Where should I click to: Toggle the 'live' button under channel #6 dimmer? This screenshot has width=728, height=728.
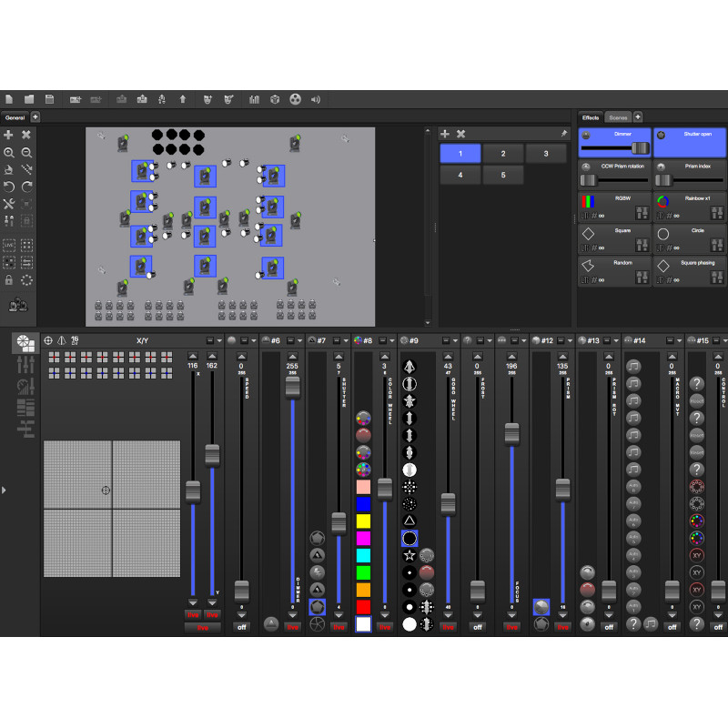pos(292,627)
